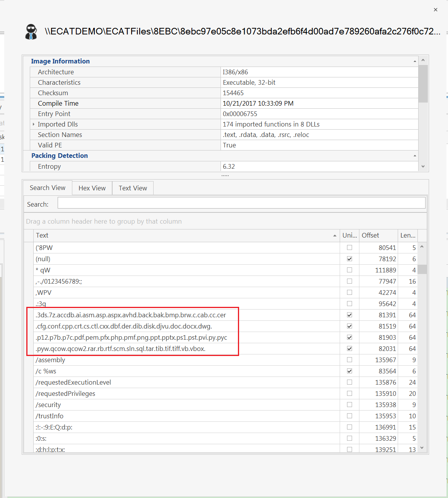Sort by the Offset column header

378,235
